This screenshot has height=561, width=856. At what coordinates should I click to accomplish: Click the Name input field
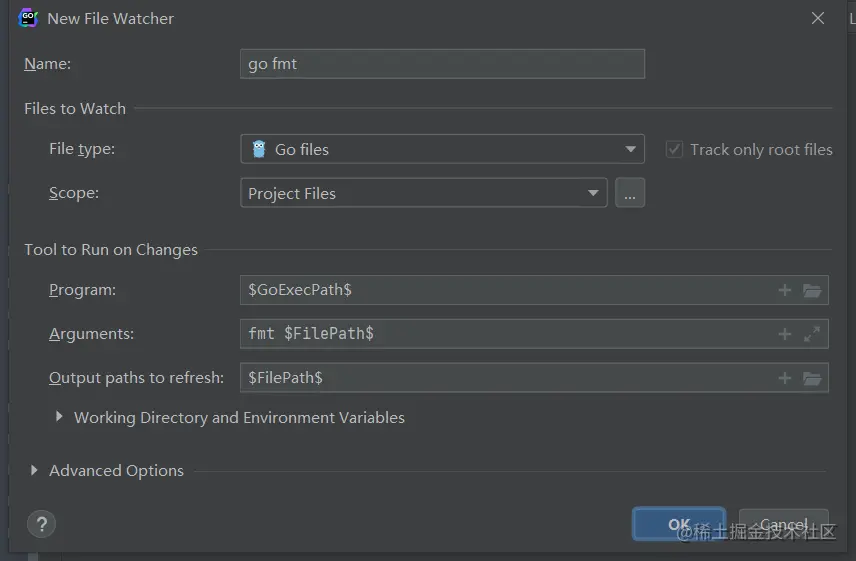442,64
